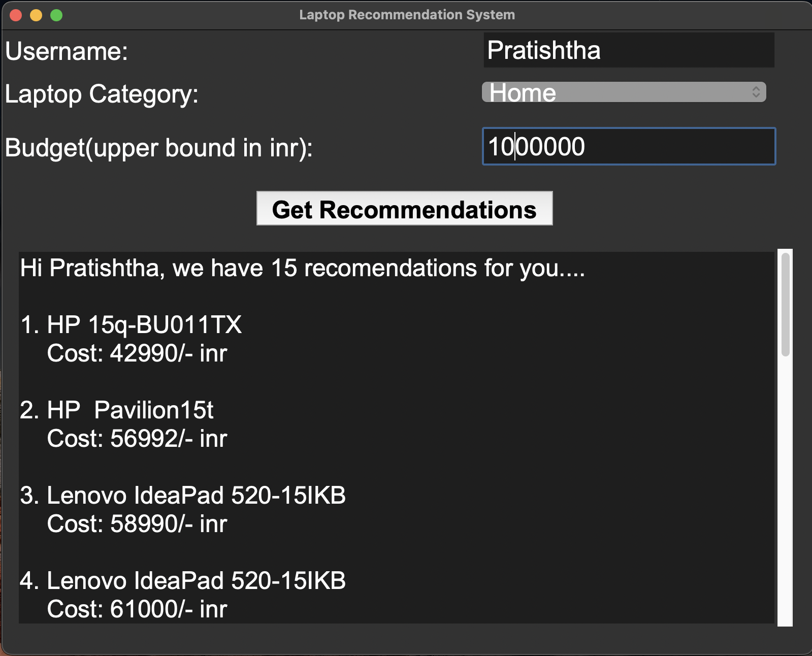Click the Cost: 42990/- inr line
Screen dimensions: 812x656
tap(137, 353)
